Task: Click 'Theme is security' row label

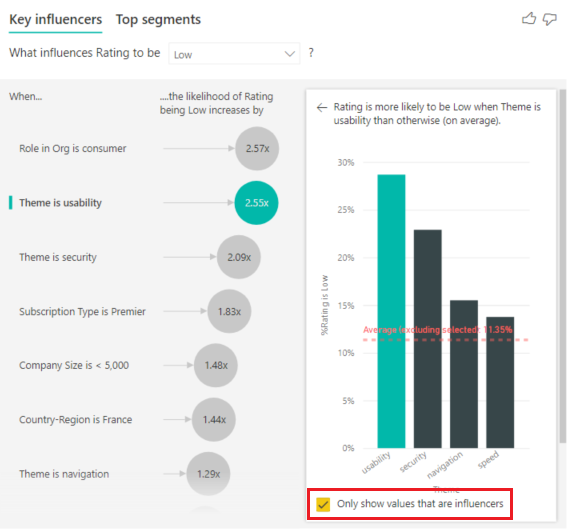Action: coord(58,257)
